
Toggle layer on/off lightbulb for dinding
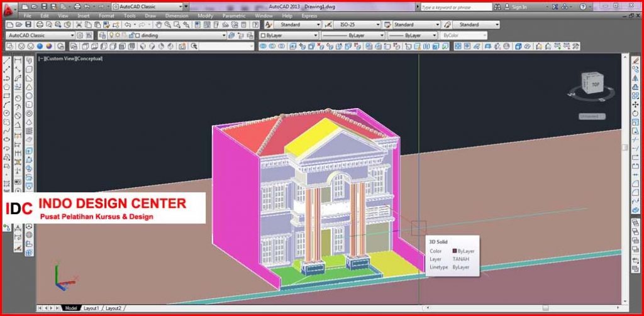click(x=111, y=36)
